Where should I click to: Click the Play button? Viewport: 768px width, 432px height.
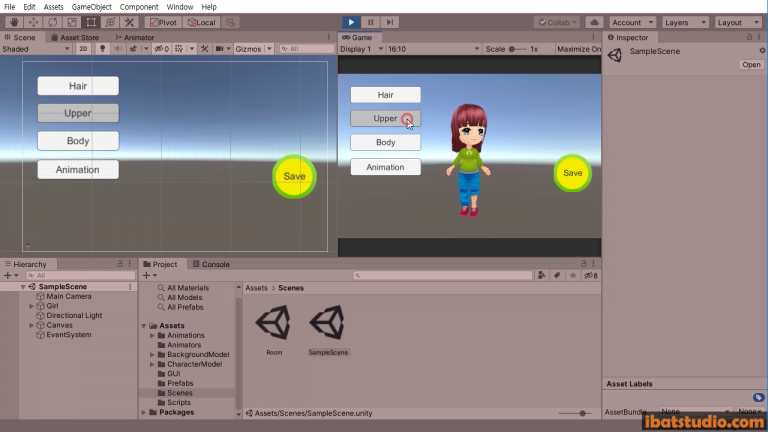[x=352, y=22]
